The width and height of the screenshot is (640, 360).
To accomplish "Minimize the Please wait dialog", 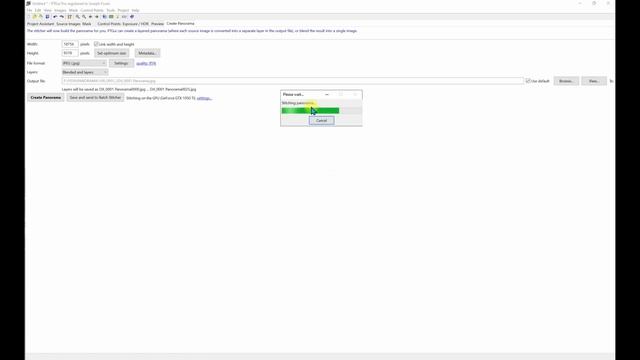I will click(327, 94).
